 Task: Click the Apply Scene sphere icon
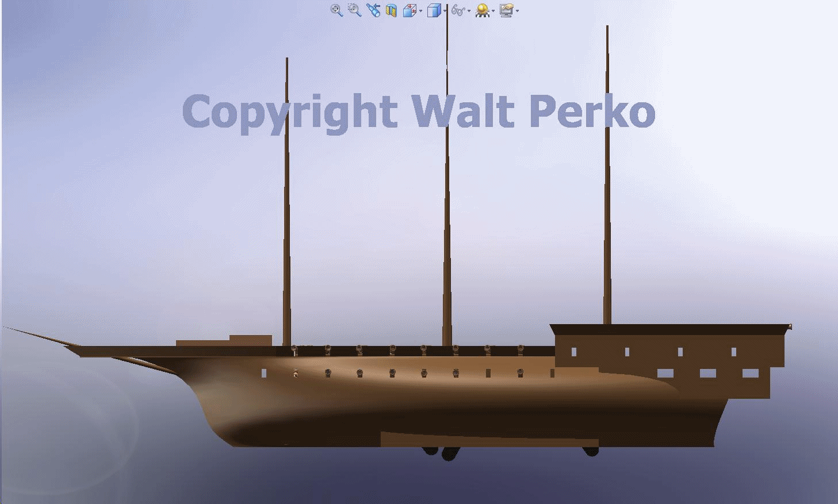pos(482,10)
